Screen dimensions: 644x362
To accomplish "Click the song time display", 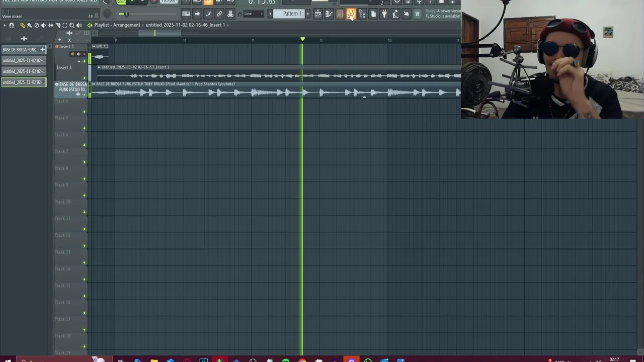I will click(x=262, y=3).
